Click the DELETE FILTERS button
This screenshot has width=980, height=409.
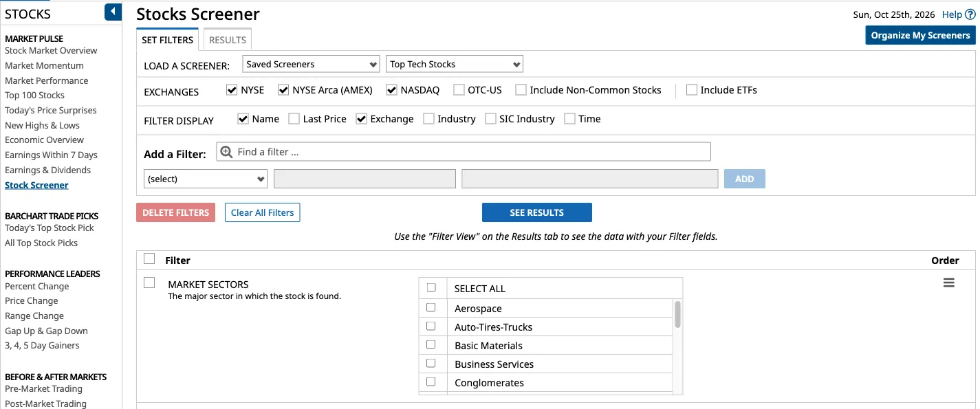click(176, 212)
